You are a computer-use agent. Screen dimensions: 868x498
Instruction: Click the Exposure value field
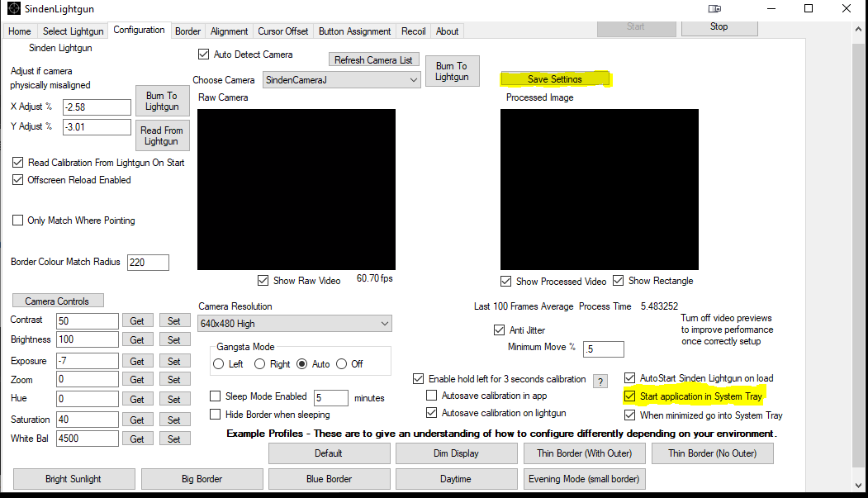(x=88, y=361)
